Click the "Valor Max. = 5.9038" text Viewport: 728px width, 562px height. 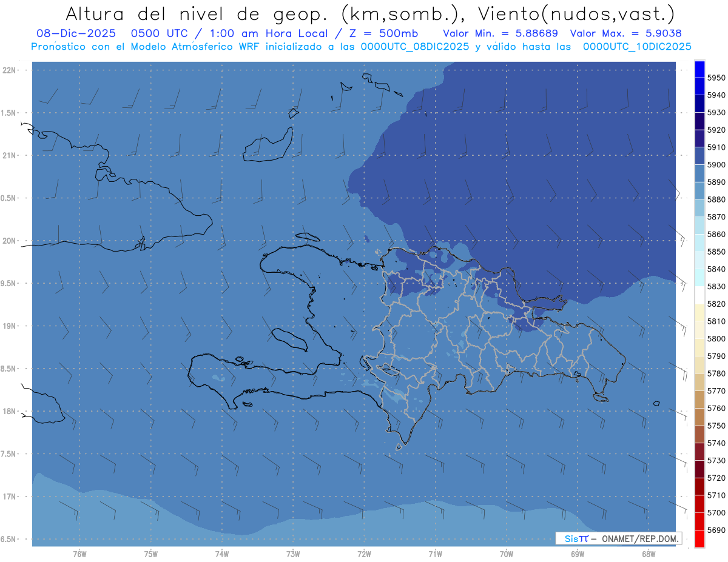pos(627,33)
